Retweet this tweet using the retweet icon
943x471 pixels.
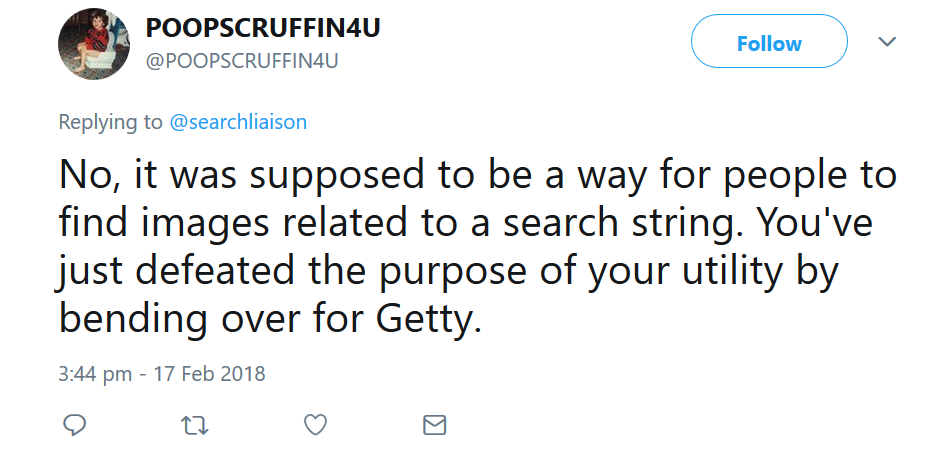(x=195, y=425)
